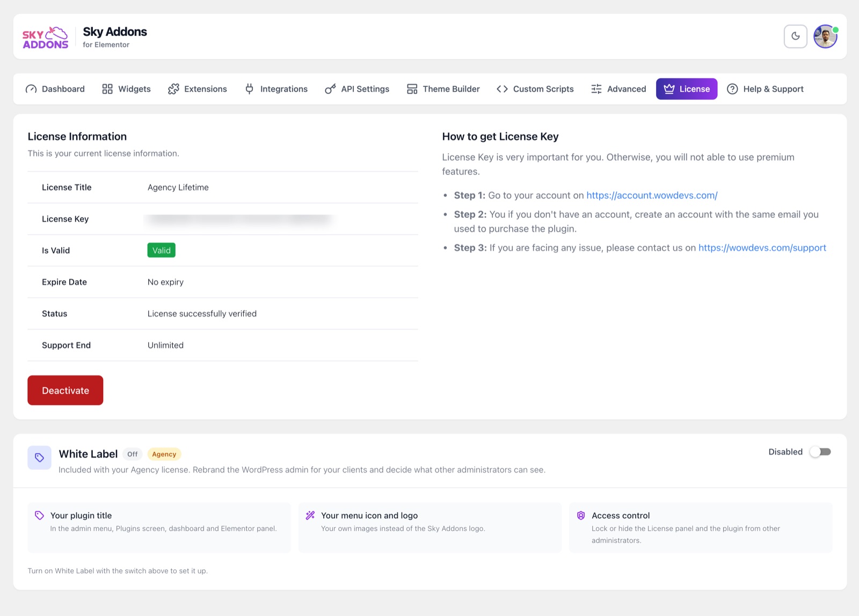Click the Access control shield icon
The height and width of the screenshot is (616, 859).
[581, 515]
